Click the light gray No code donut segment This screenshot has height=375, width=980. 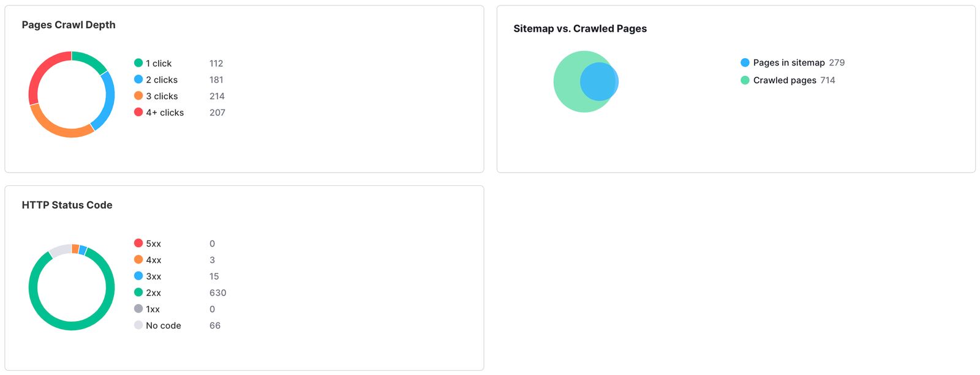pos(60,250)
